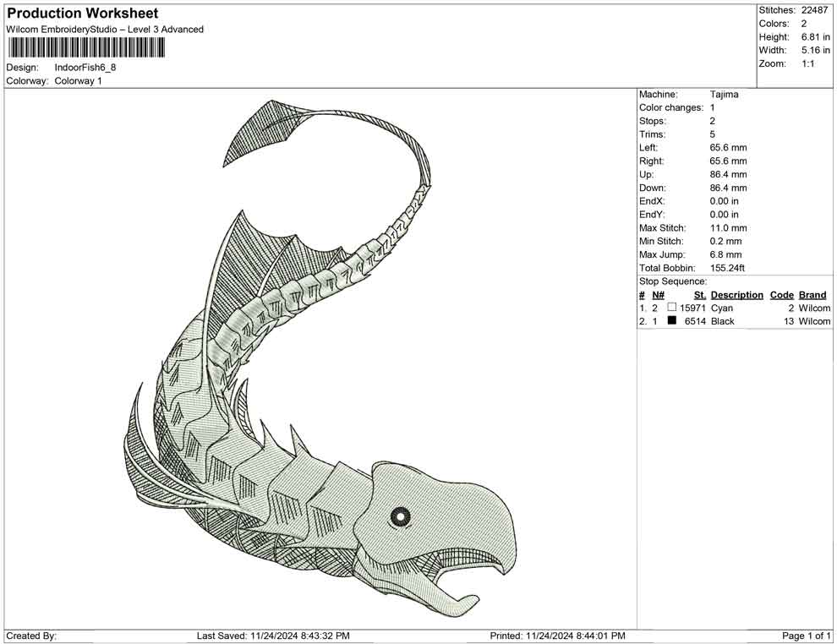Click the Color changes value
The image size is (837, 644).
click(713, 108)
